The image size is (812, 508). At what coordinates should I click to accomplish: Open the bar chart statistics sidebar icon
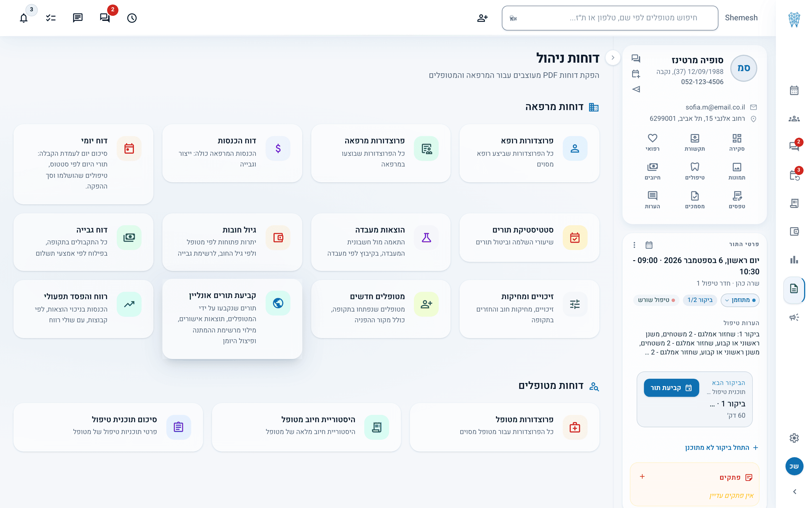coord(794,260)
